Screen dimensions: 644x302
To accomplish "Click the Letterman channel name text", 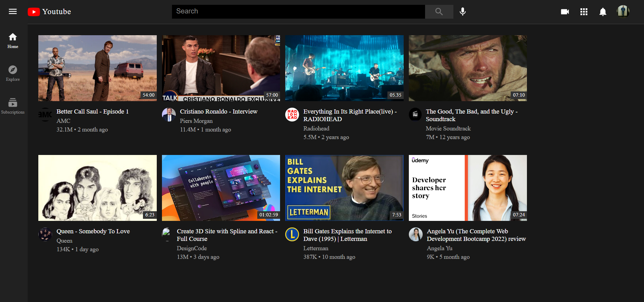I will [316, 248].
